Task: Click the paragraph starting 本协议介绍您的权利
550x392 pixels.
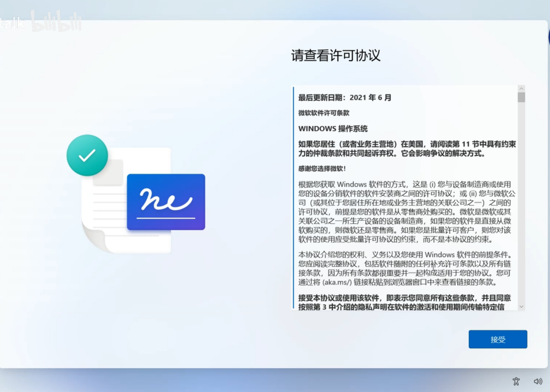Action: [405, 268]
